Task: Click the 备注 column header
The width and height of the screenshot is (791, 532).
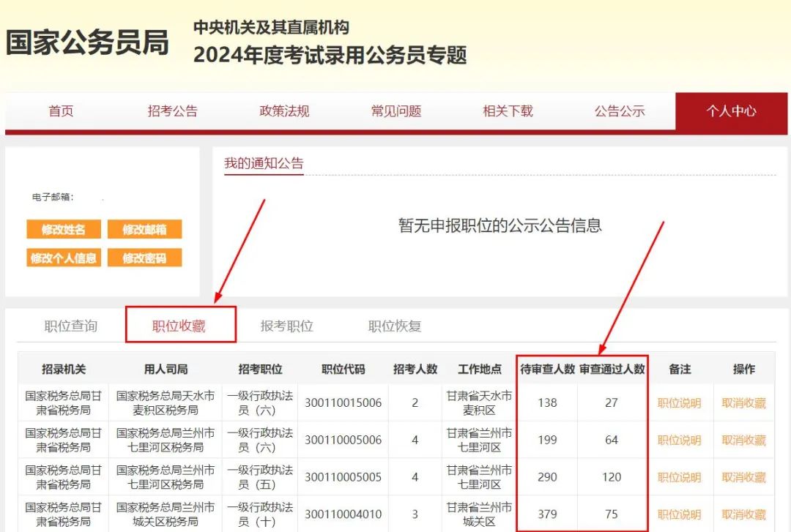Action: [x=680, y=369]
